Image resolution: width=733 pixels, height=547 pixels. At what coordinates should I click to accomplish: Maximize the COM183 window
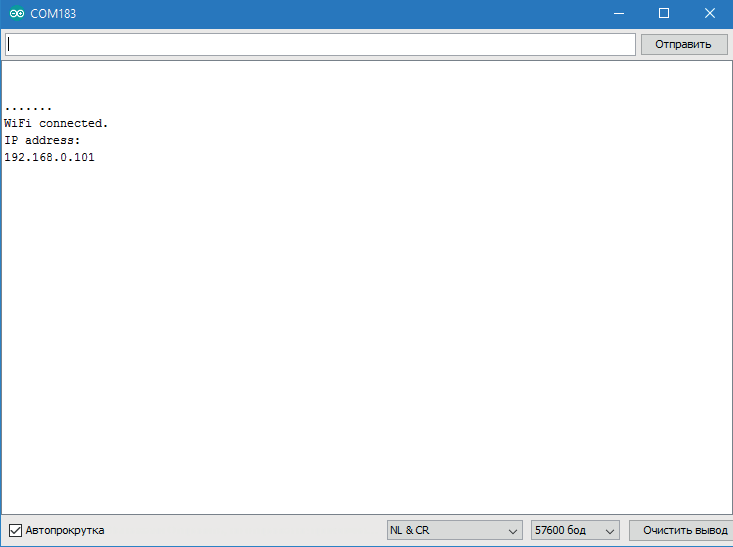664,14
